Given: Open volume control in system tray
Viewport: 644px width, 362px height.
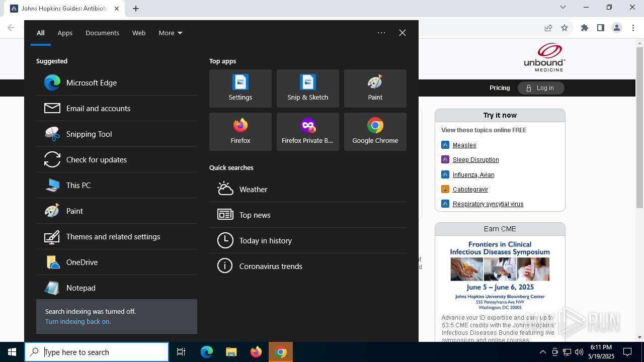Looking at the screenshot, I should pyautogui.click(x=579, y=352).
